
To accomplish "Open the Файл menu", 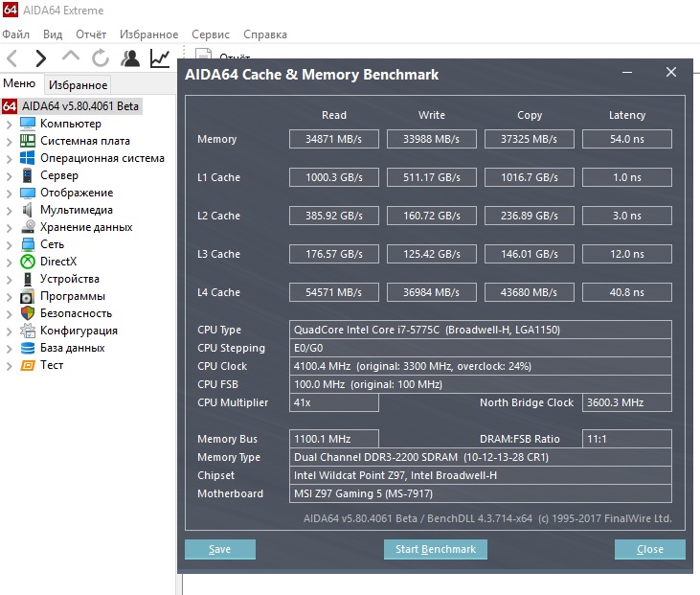I will tap(16, 34).
